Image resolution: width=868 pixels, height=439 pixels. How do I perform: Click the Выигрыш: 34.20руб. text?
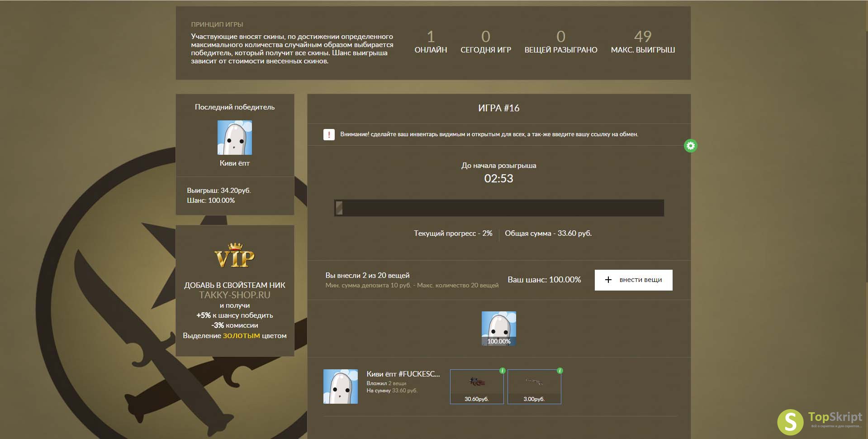tap(219, 191)
